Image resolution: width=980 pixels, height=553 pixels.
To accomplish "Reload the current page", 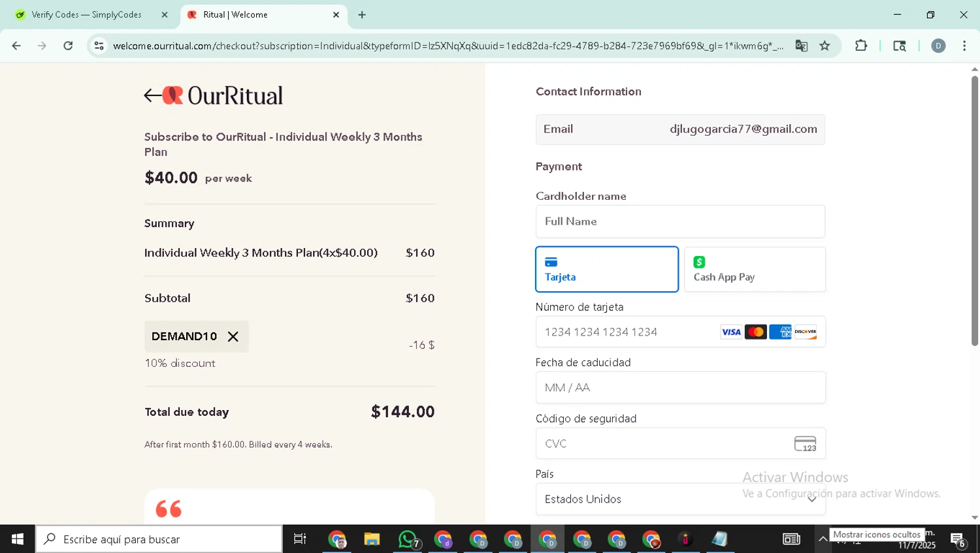I will (x=68, y=46).
